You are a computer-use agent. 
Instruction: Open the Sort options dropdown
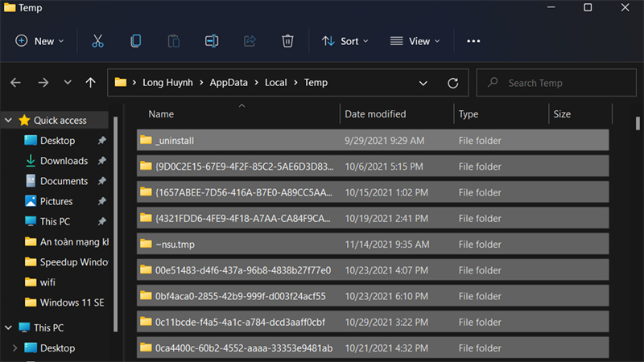coord(345,41)
